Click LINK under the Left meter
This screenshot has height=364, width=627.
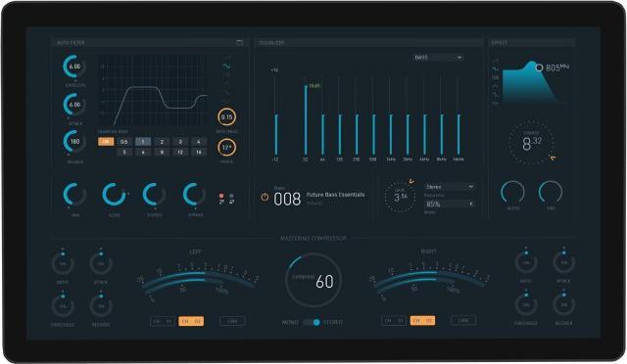click(232, 321)
